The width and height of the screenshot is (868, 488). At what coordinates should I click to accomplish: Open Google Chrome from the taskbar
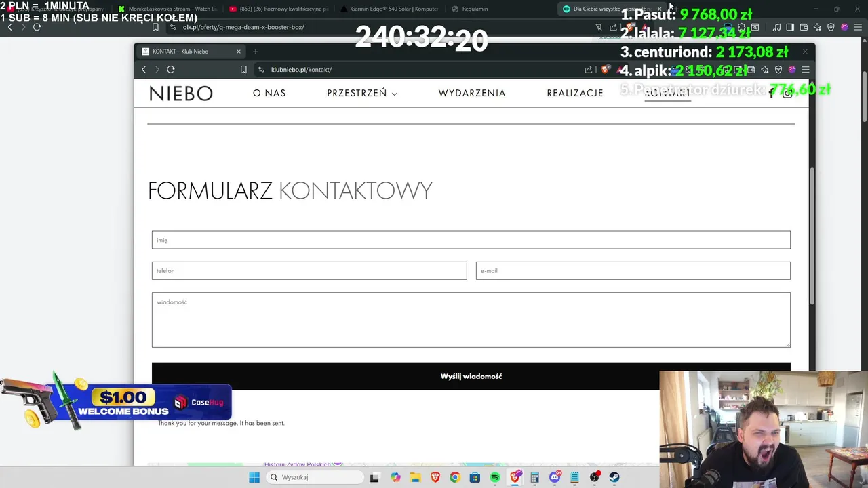[455, 477]
